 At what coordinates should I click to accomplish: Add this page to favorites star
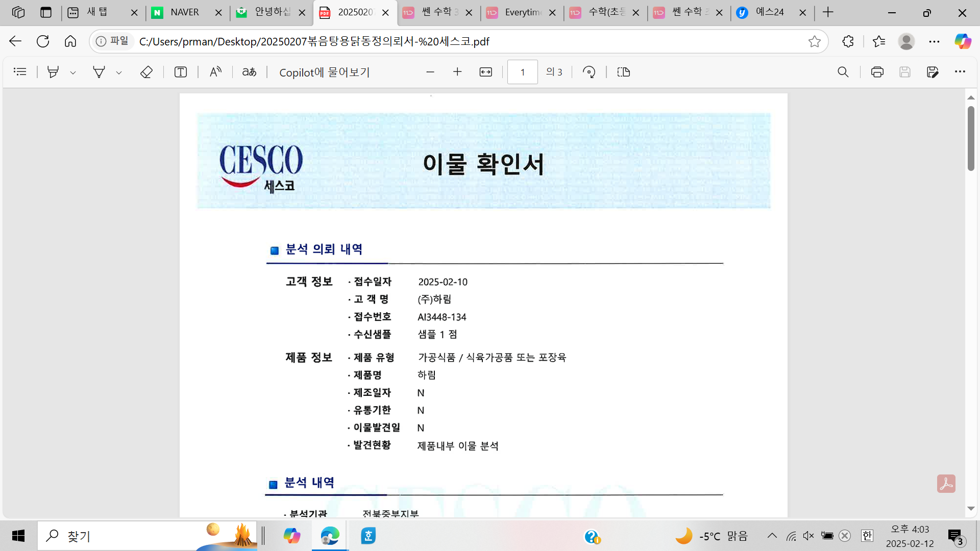tap(814, 41)
